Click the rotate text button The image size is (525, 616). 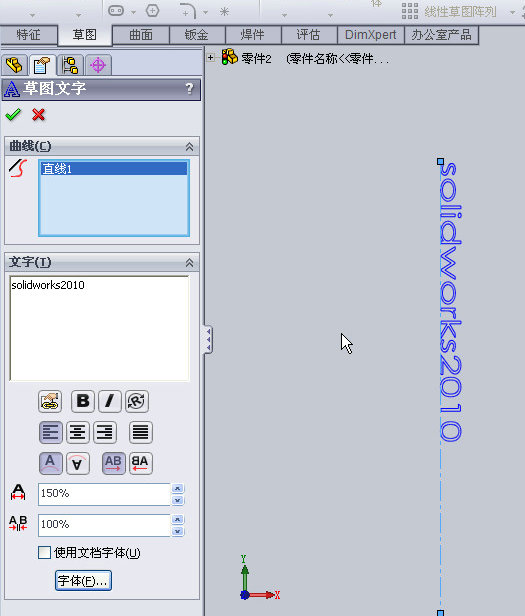137,402
